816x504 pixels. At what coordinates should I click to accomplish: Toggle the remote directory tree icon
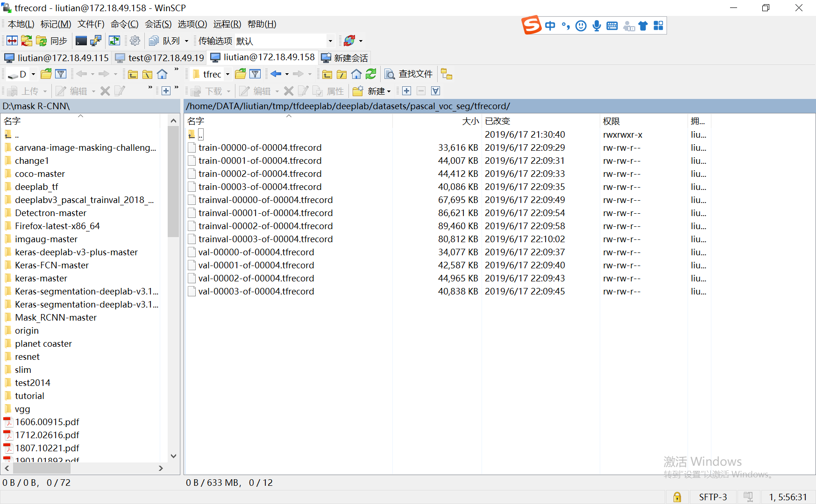click(x=447, y=74)
